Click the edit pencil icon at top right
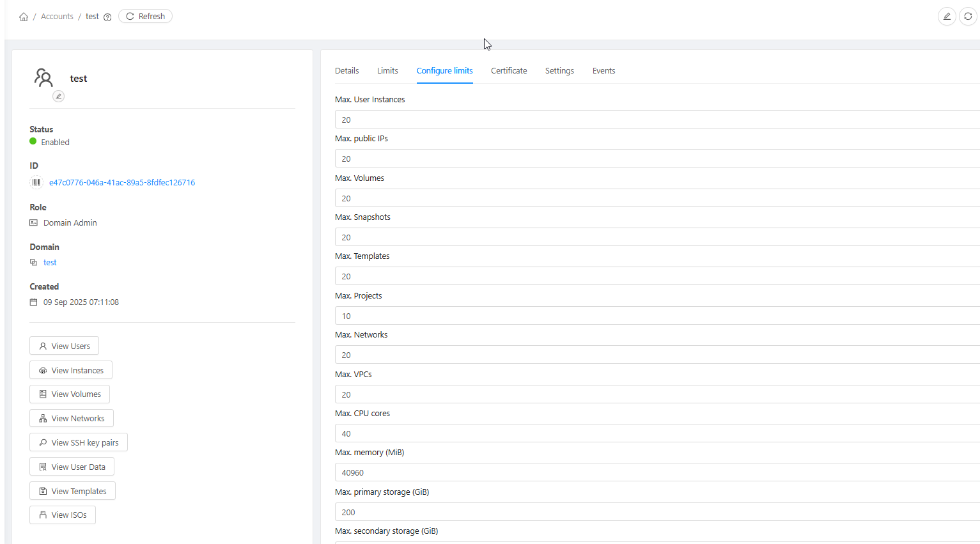This screenshot has width=980, height=544. pyautogui.click(x=947, y=17)
